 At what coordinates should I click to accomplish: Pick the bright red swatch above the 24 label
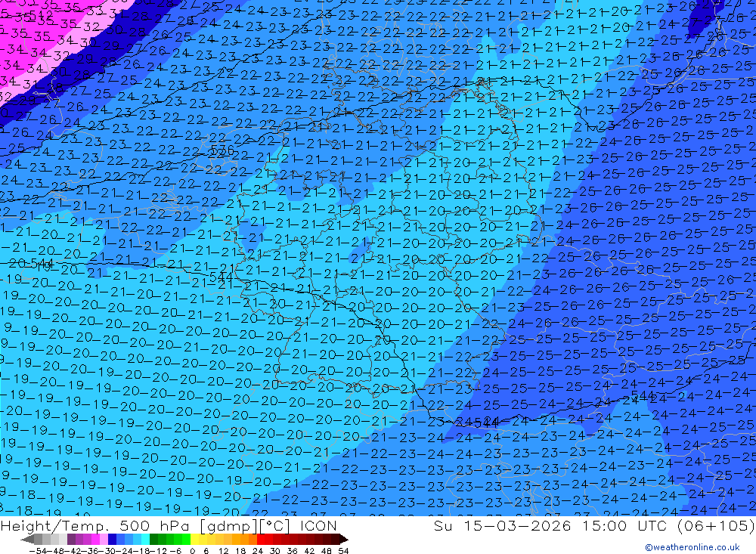pos(261,540)
